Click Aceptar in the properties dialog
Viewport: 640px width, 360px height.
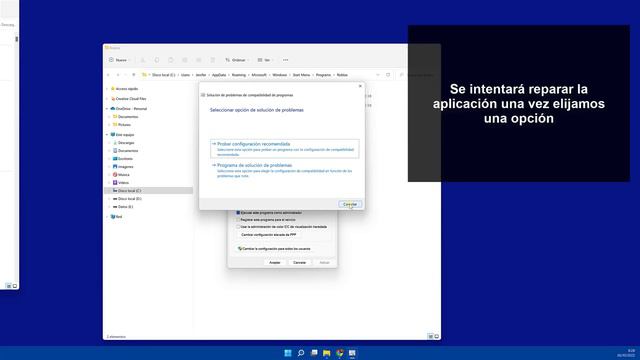pyautogui.click(x=275, y=262)
